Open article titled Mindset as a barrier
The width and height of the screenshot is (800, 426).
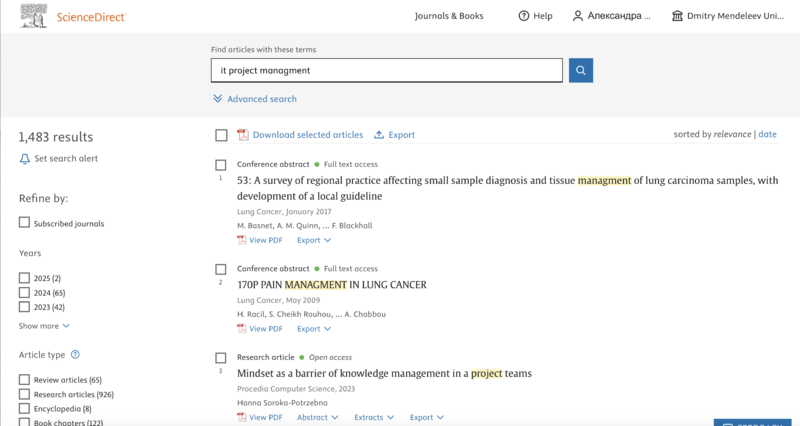point(384,373)
